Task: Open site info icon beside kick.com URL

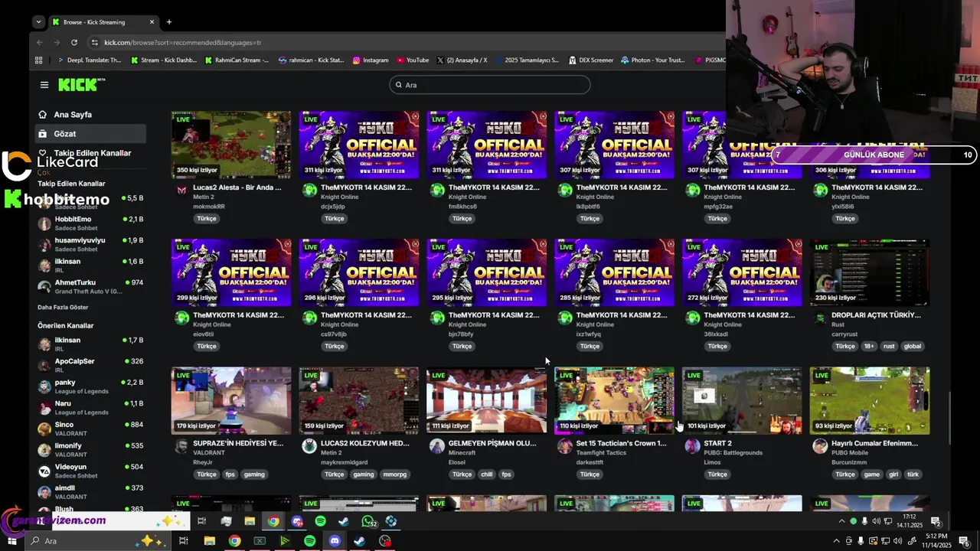Action: pyautogui.click(x=95, y=42)
